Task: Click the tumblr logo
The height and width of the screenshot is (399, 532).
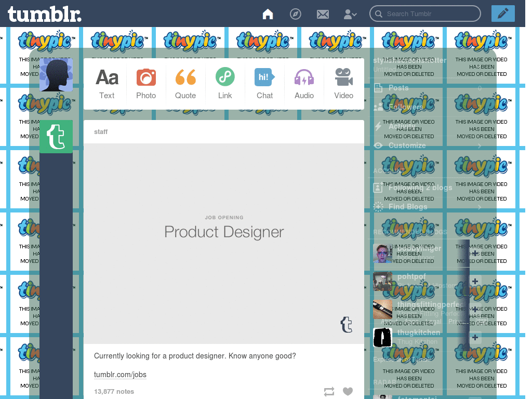Action: click(x=45, y=14)
